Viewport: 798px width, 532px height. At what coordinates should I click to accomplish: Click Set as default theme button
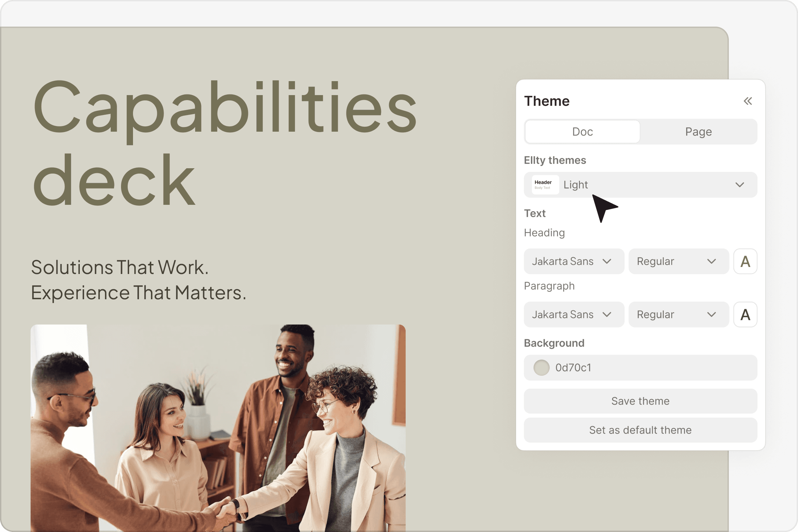tap(641, 430)
